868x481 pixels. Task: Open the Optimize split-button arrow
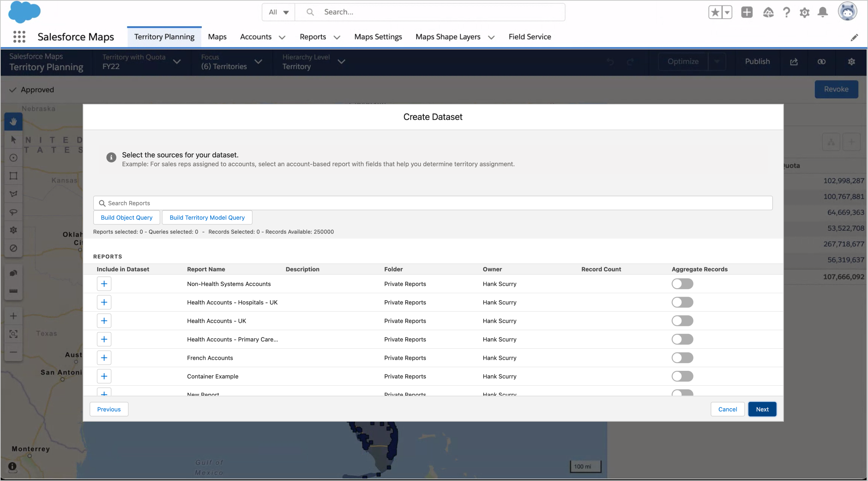(x=717, y=62)
